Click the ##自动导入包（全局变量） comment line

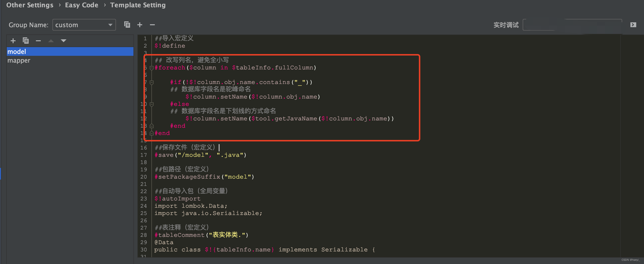(191, 191)
